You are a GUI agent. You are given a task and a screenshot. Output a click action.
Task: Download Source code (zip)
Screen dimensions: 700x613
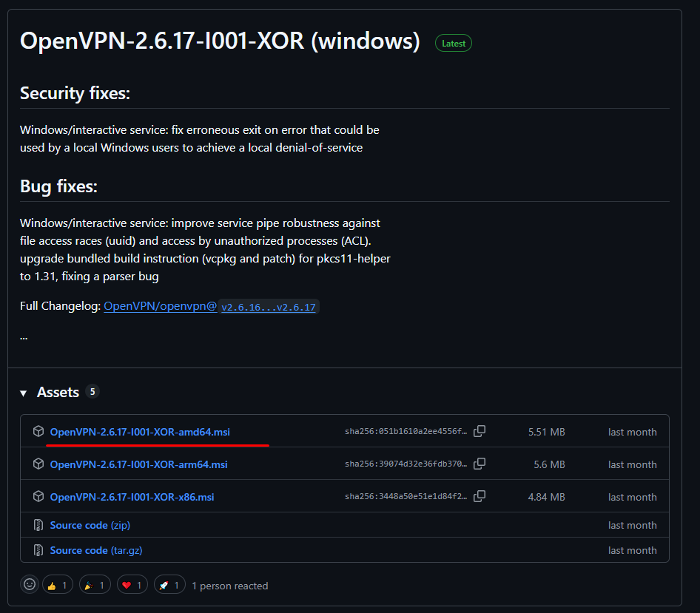pyautogui.click(x=90, y=525)
